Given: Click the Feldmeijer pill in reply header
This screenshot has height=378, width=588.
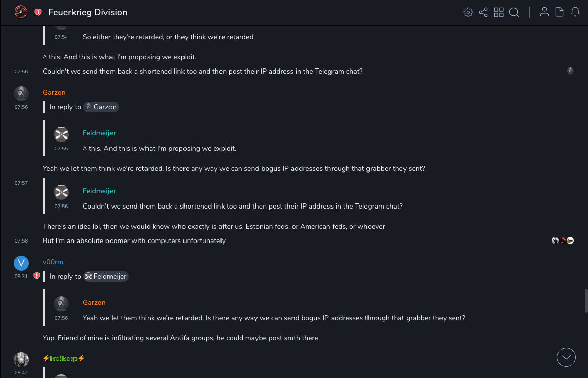Looking at the screenshot, I should click(106, 277).
